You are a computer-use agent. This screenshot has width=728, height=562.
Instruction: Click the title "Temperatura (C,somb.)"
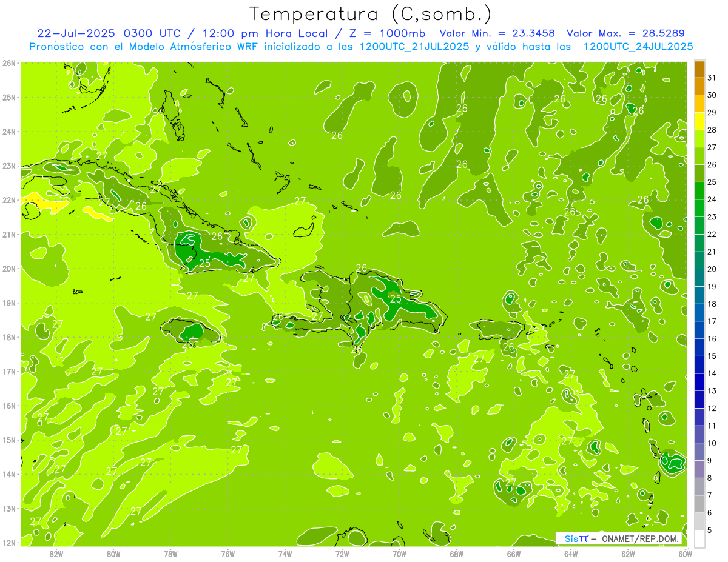coord(370,14)
